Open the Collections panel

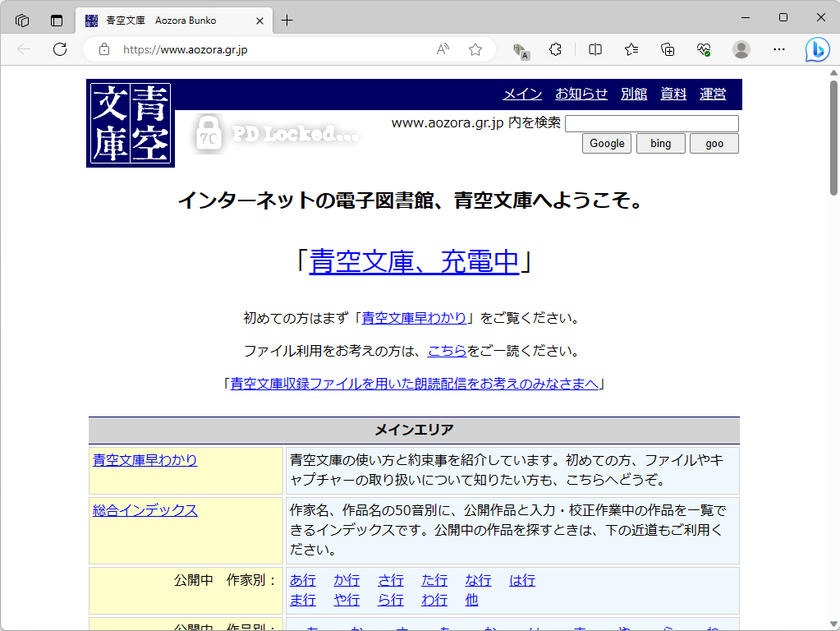(x=668, y=49)
